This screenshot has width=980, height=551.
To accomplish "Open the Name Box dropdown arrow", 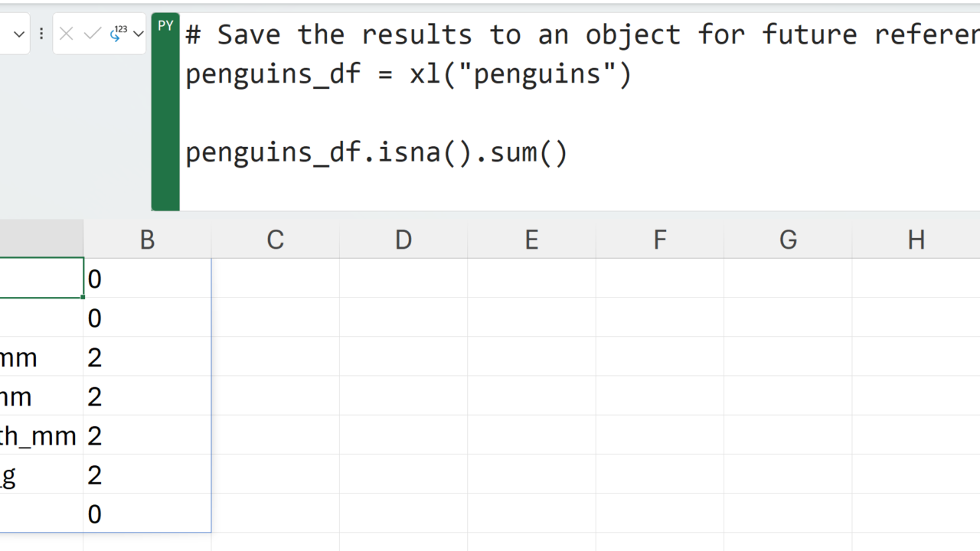I will coord(19,34).
